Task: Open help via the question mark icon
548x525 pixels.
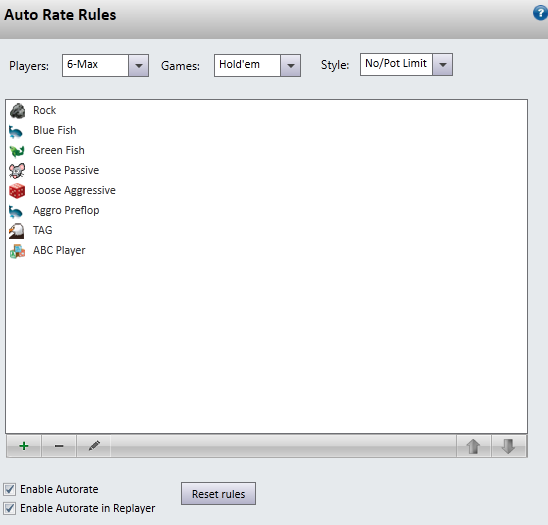Action: click(x=540, y=13)
